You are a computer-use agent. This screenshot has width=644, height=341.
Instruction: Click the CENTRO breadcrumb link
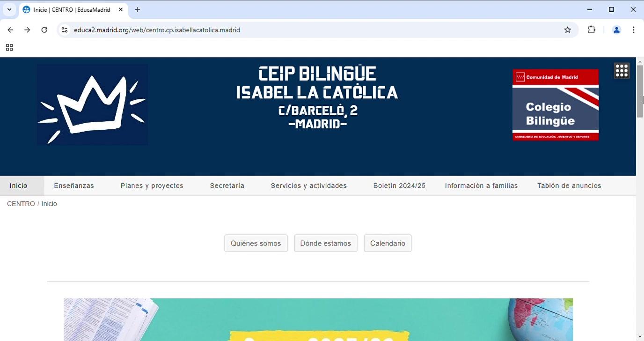point(21,204)
